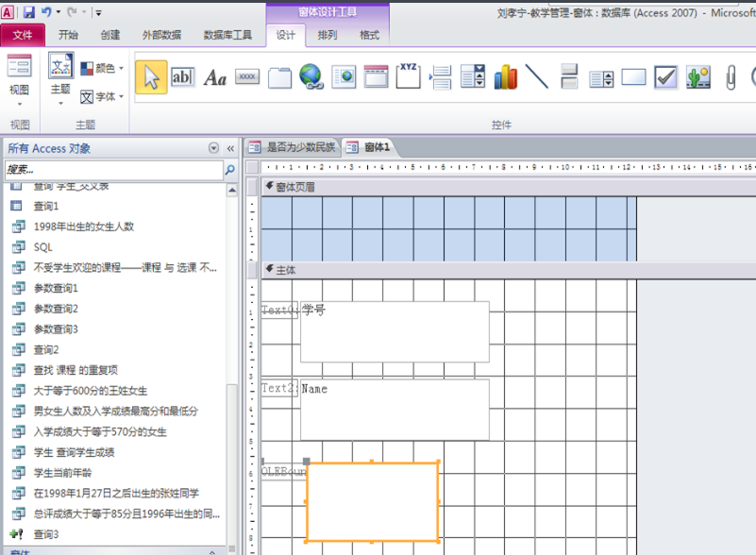756x555 pixels.
Task: Select the Button control
Action: [247, 76]
